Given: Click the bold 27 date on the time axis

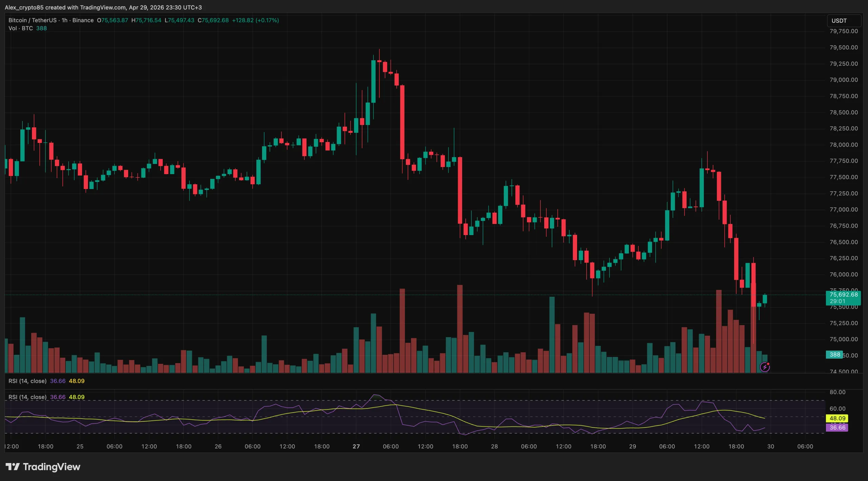Looking at the screenshot, I should point(356,446).
